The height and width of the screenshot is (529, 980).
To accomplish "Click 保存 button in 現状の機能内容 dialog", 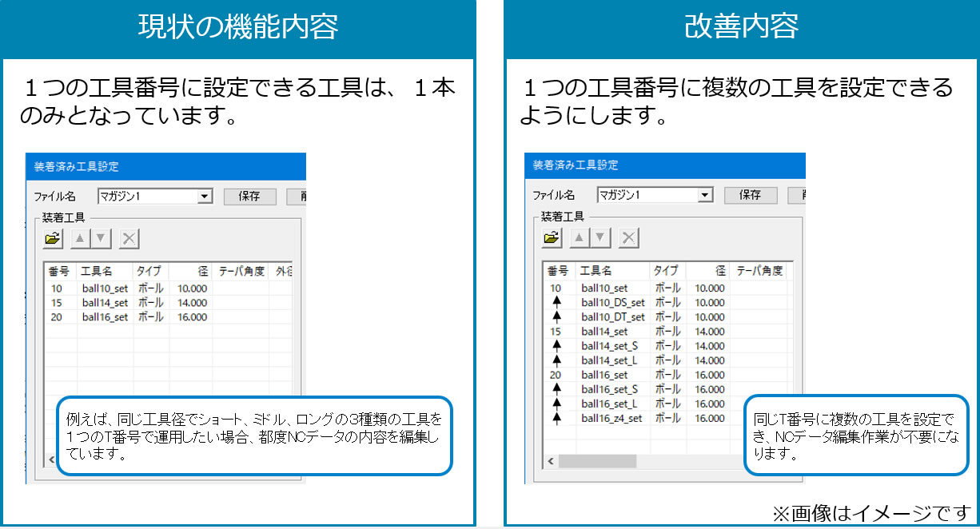I will click(x=249, y=196).
